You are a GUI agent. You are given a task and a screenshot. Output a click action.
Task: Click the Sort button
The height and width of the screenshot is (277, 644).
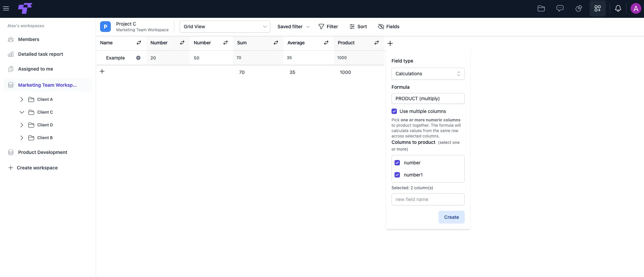click(358, 27)
